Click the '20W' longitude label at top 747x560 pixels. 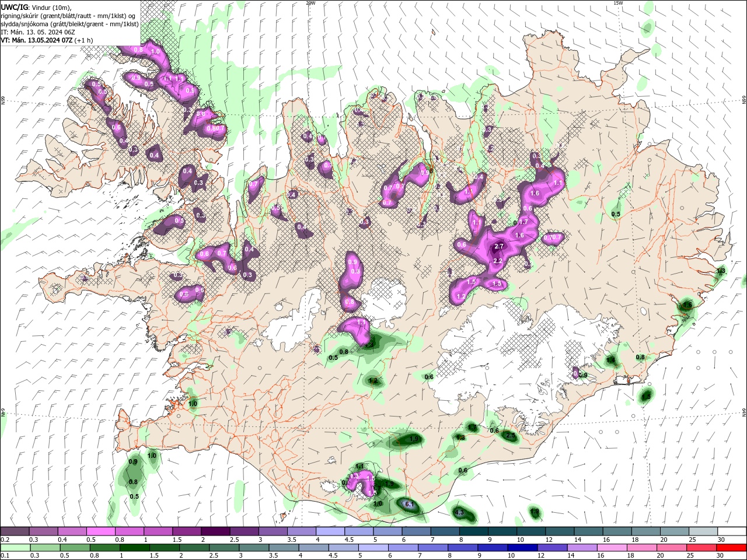310,3
